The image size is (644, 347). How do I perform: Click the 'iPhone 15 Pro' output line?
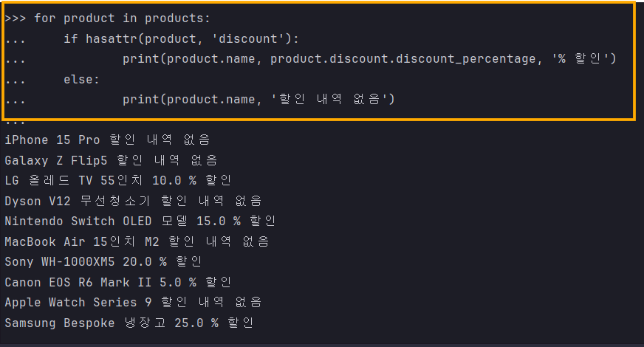[x=107, y=140]
